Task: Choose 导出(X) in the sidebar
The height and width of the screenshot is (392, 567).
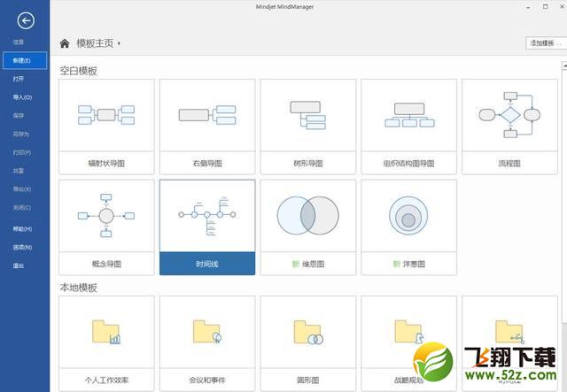Action: 22,189
